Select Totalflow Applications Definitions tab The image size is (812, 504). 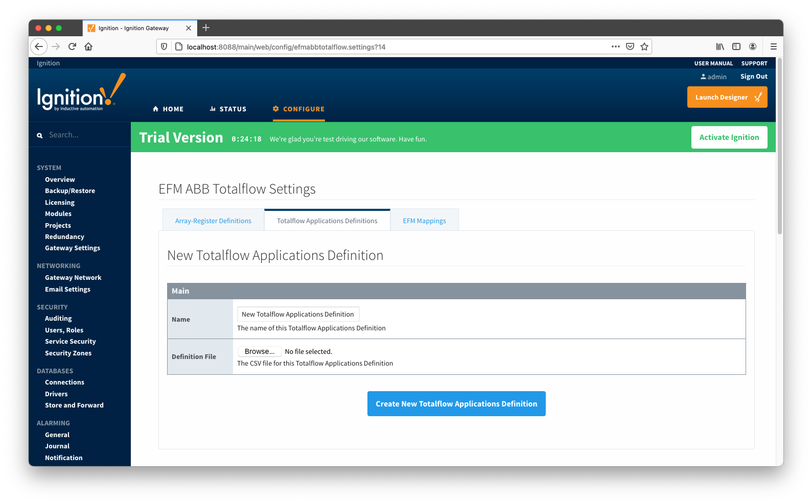pyautogui.click(x=327, y=221)
